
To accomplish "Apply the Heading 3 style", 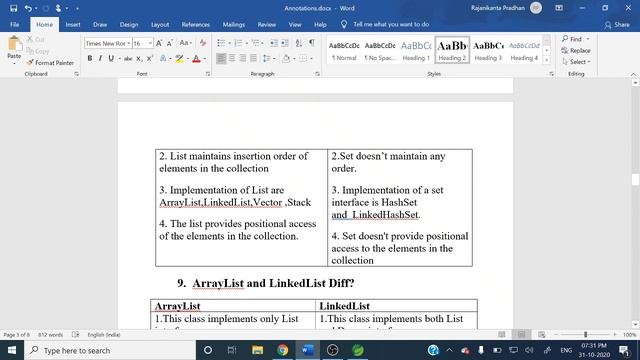I will [x=488, y=50].
